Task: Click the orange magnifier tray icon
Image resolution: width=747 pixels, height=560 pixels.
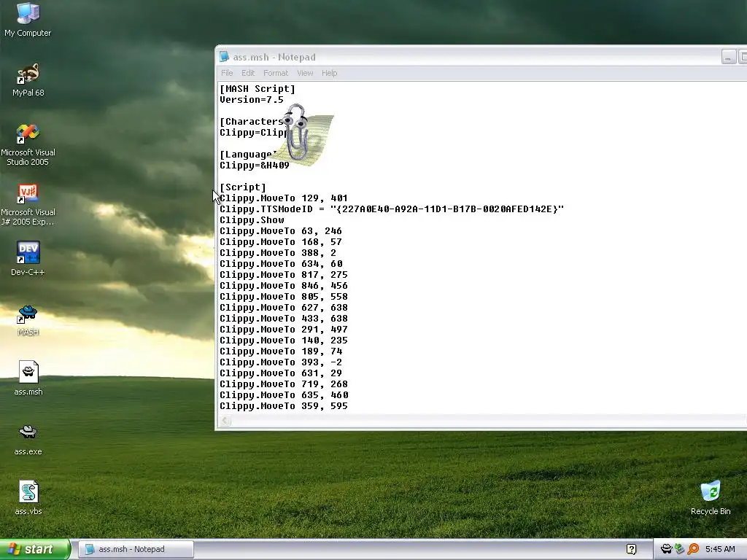Action: [693, 549]
